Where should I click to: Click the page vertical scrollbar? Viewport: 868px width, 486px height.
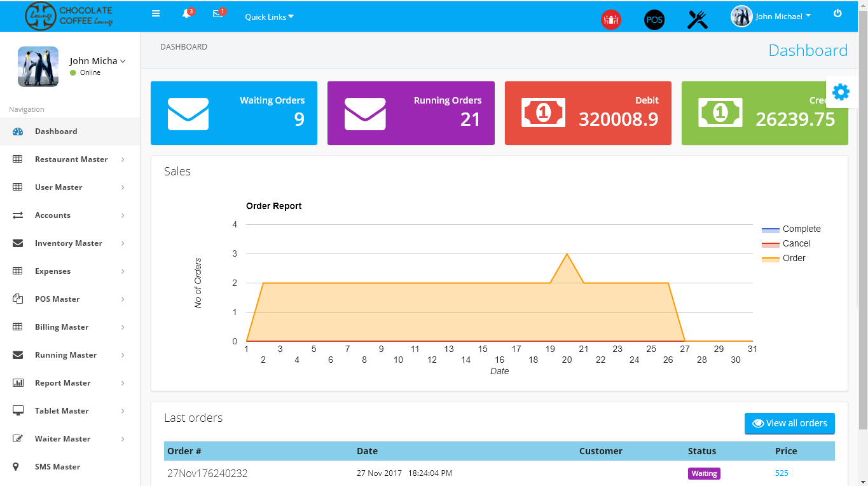pyautogui.click(x=863, y=222)
